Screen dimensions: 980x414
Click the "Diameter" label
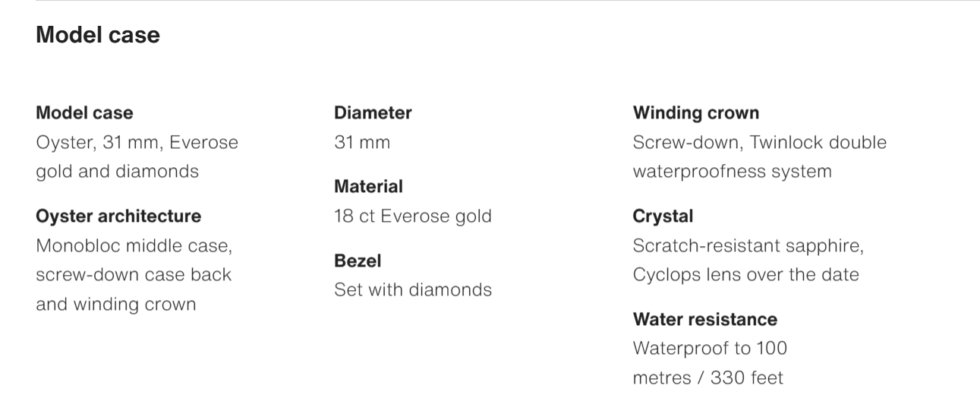[373, 113]
